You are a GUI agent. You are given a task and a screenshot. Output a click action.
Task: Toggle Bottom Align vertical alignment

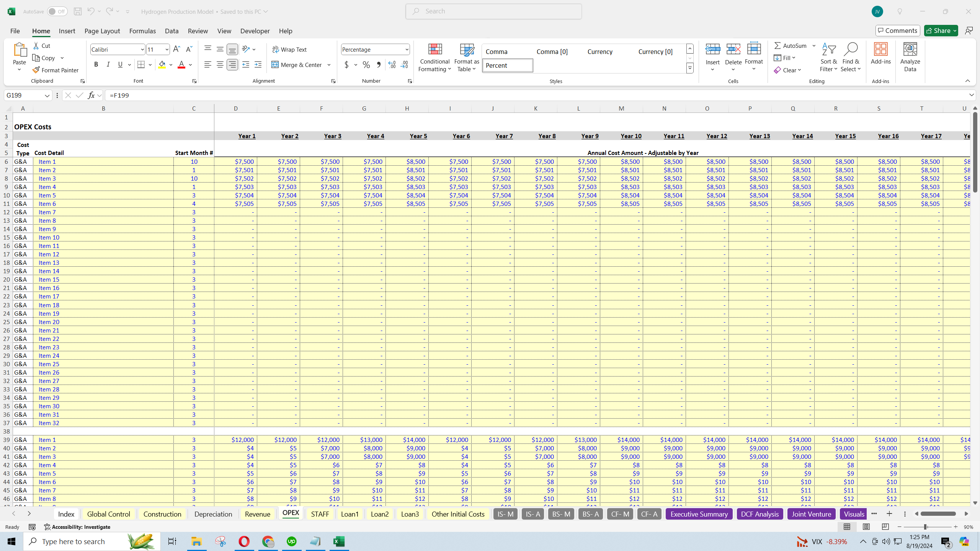tap(232, 49)
